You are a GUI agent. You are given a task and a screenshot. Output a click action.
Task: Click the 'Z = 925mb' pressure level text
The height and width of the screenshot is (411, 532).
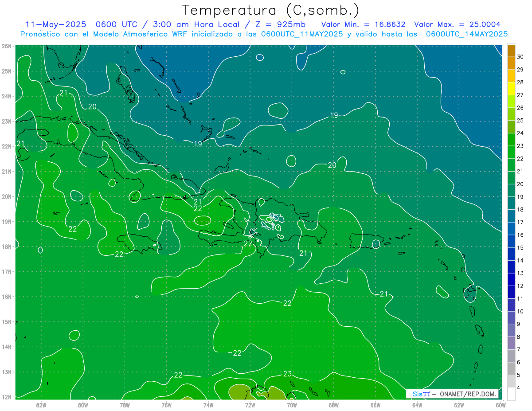tap(280, 24)
